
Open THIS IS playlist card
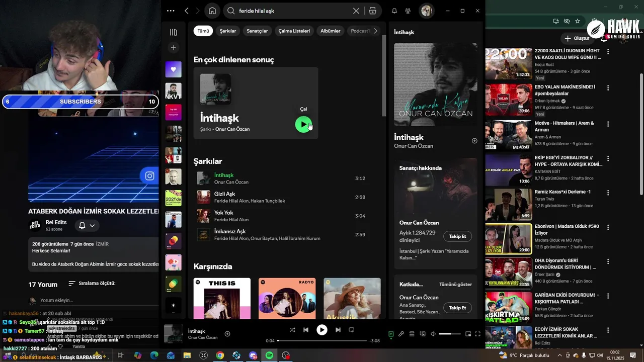[x=222, y=299]
